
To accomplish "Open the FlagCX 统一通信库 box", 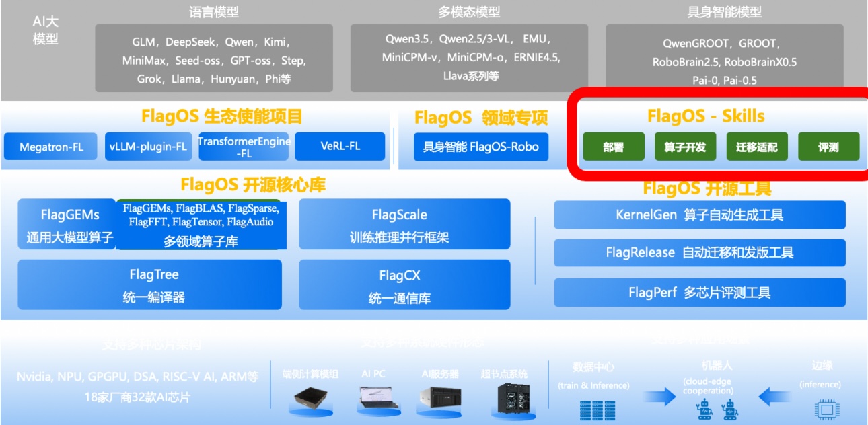I will pos(404,284).
